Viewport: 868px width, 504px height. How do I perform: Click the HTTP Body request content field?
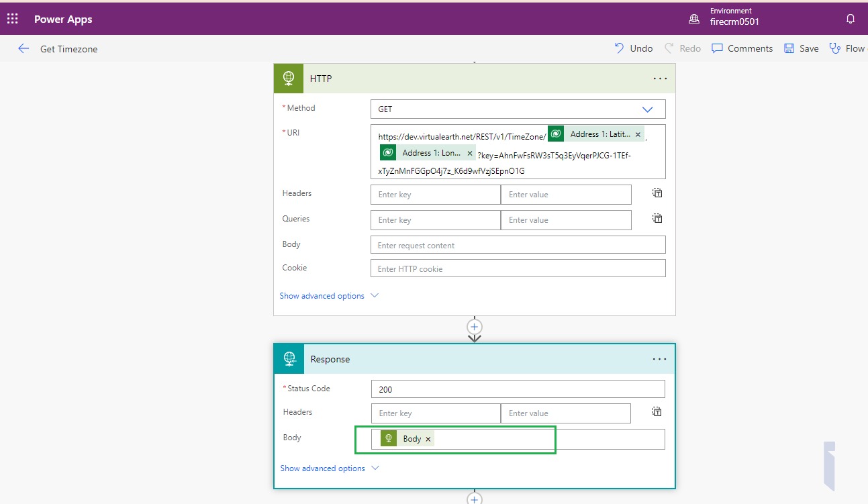coord(518,245)
